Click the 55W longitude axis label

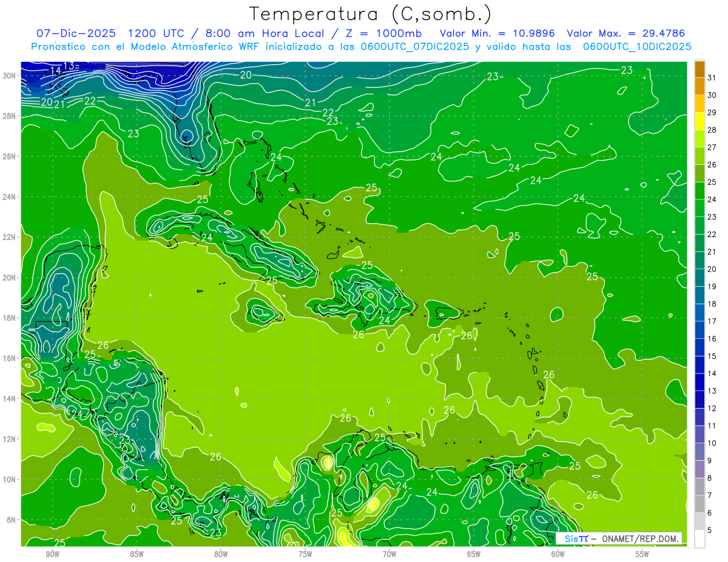[642, 554]
